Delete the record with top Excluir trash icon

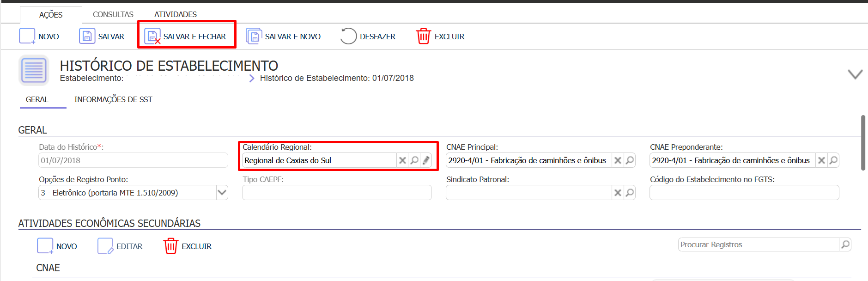tap(423, 36)
